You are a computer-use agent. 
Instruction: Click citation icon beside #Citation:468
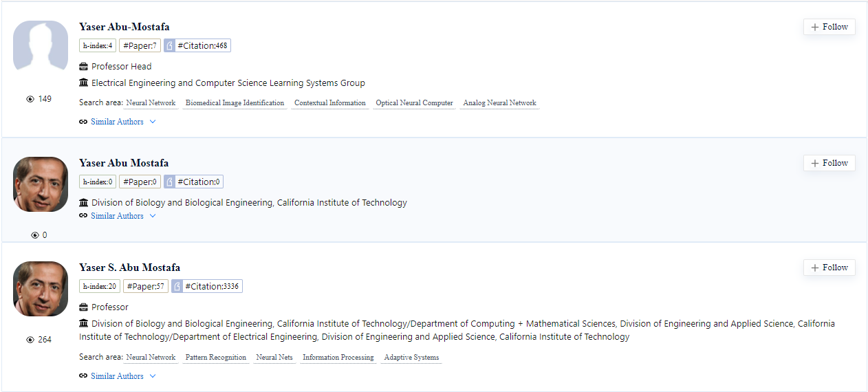(169, 46)
